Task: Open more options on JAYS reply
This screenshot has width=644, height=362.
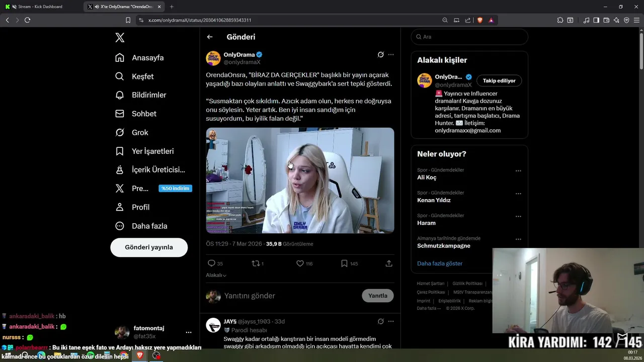Action: pos(391,321)
